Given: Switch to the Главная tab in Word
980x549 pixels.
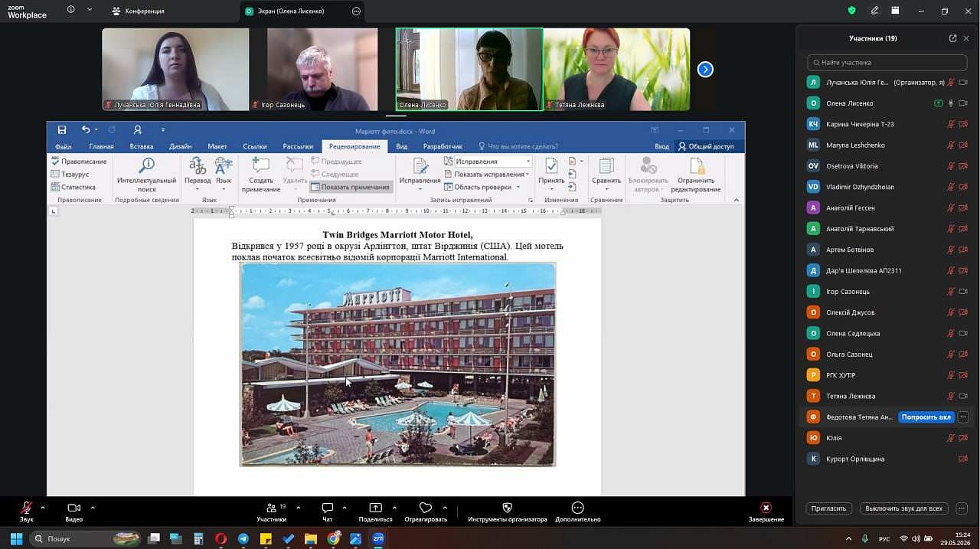Looking at the screenshot, I should (x=101, y=146).
